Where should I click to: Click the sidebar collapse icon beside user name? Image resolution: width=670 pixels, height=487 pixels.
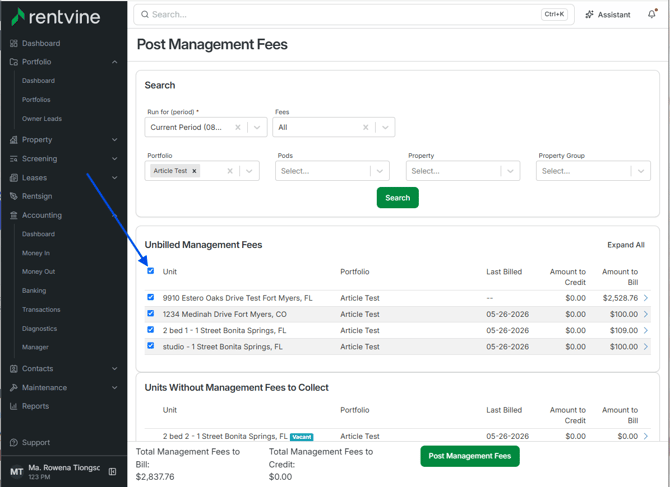pos(112,472)
